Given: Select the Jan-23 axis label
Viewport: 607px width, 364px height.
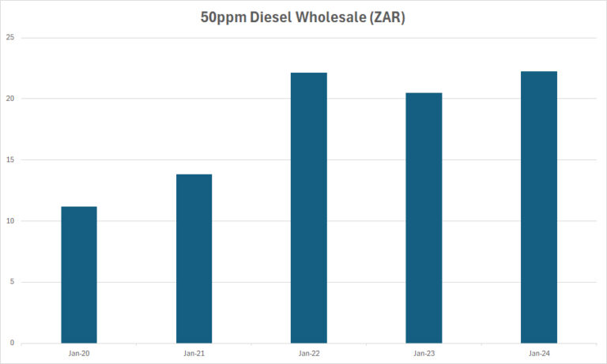Looking at the screenshot, I should [x=424, y=353].
